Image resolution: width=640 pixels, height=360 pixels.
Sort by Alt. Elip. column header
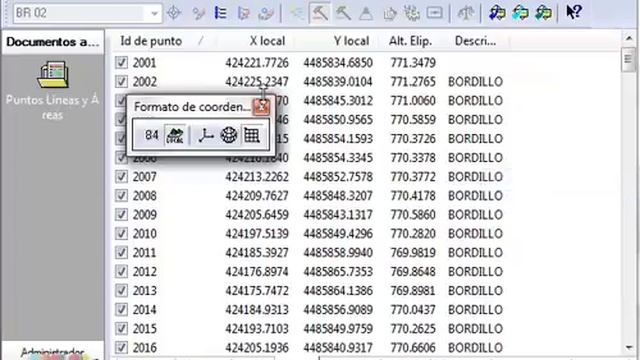[411, 41]
